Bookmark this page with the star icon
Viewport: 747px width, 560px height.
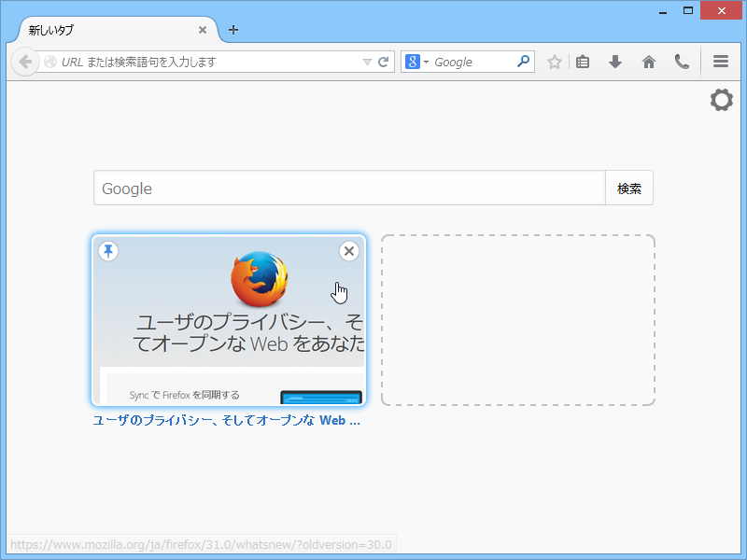555,62
